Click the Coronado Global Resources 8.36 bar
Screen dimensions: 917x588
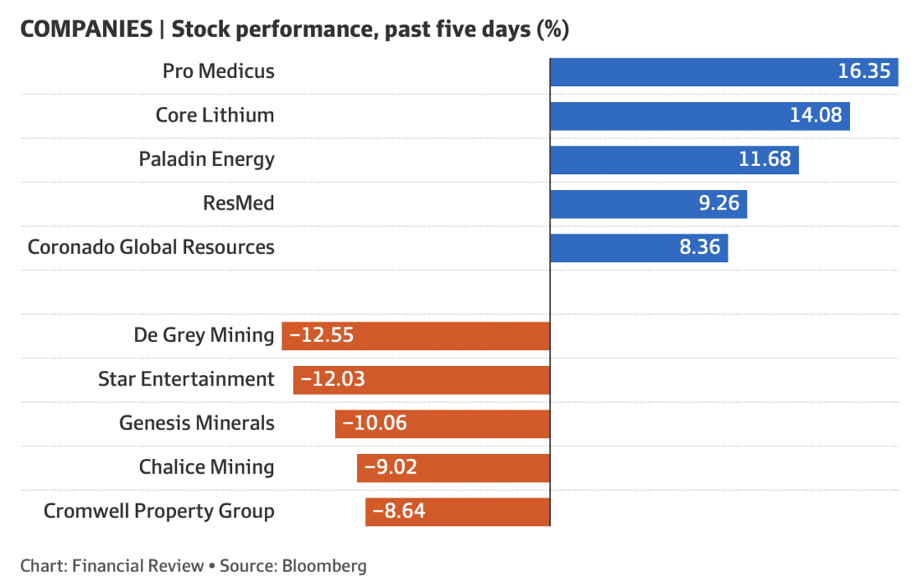(x=639, y=248)
